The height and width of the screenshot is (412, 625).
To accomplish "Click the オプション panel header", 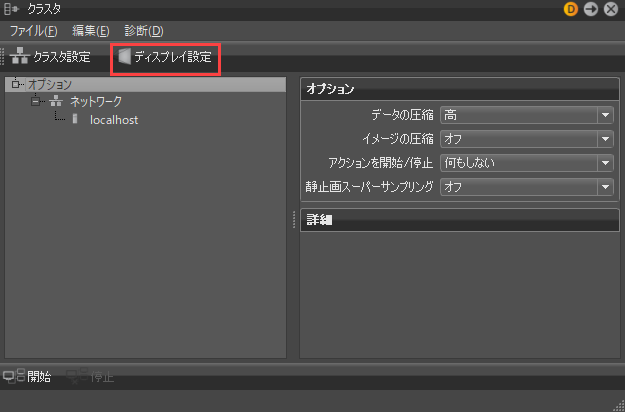I will (x=460, y=89).
